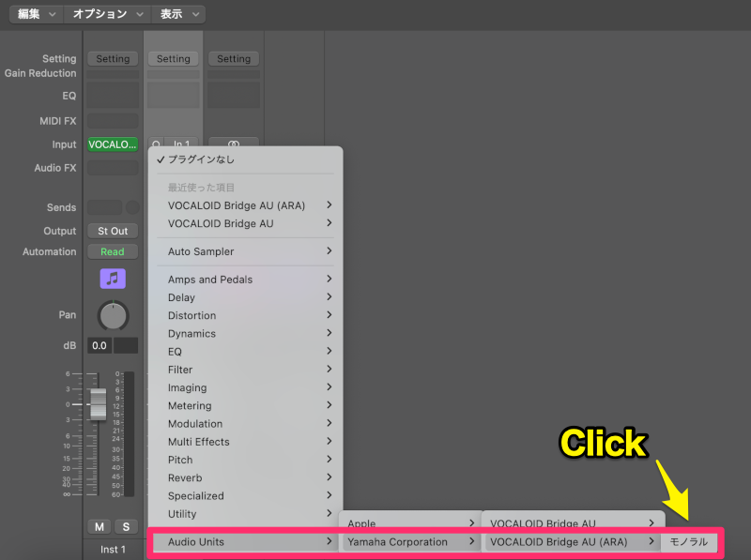The height and width of the screenshot is (560, 751).
Task: Toggle Read automation mode on Inst 1
Action: pyautogui.click(x=113, y=251)
